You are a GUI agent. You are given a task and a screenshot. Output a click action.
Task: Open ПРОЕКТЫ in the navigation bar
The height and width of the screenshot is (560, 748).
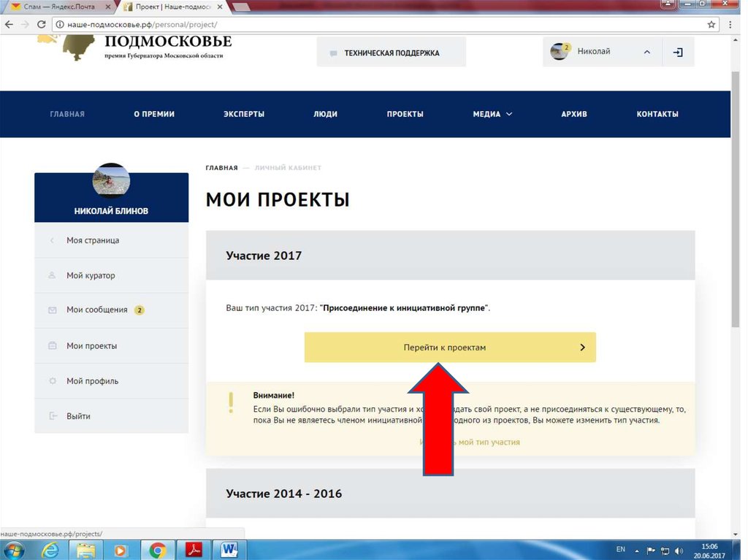405,114
